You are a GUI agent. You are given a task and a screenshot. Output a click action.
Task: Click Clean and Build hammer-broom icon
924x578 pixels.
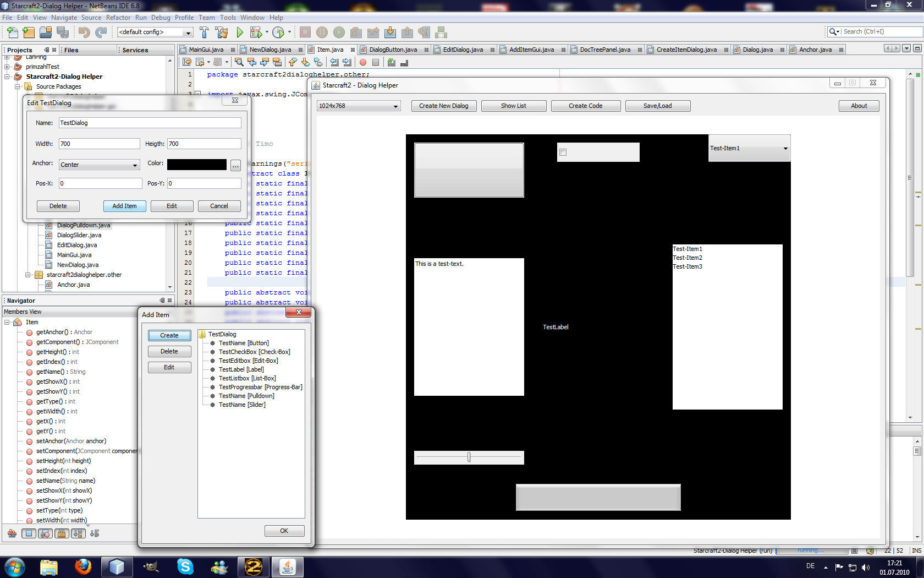point(222,32)
